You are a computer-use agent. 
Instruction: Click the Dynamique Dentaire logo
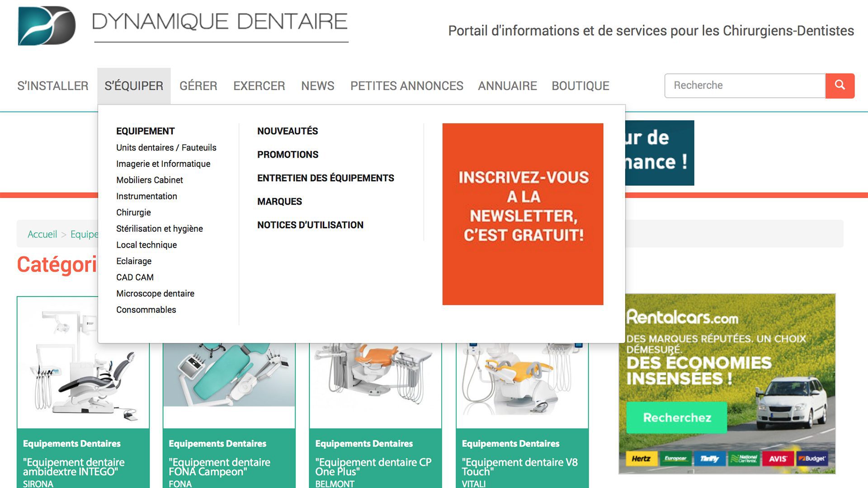coord(47,26)
